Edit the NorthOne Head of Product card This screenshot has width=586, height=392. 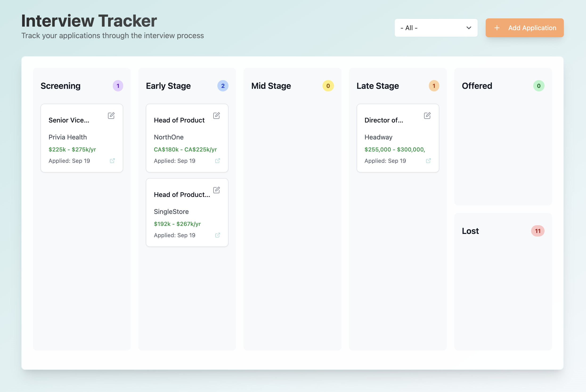[x=216, y=115]
